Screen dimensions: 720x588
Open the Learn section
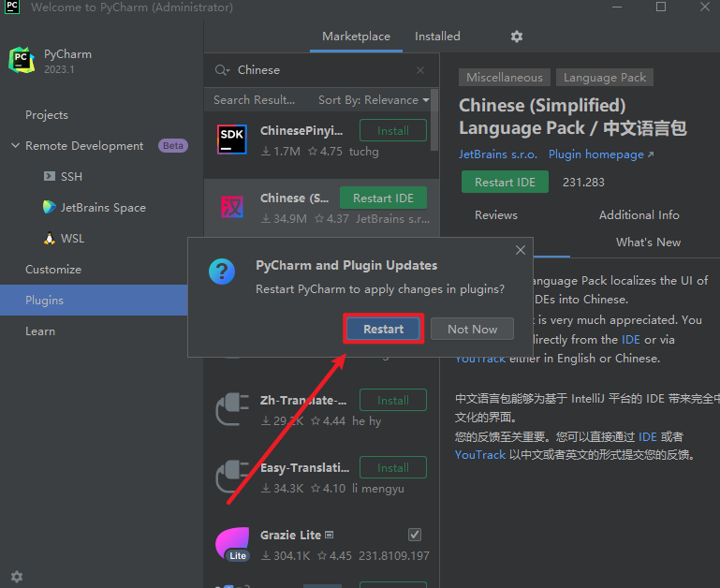coord(40,331)
